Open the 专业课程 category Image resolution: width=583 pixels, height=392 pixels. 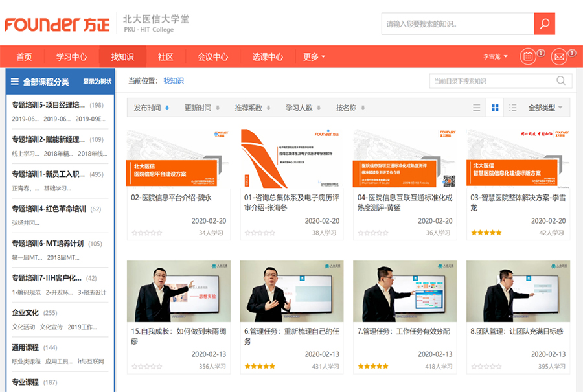tap(25, 382)
